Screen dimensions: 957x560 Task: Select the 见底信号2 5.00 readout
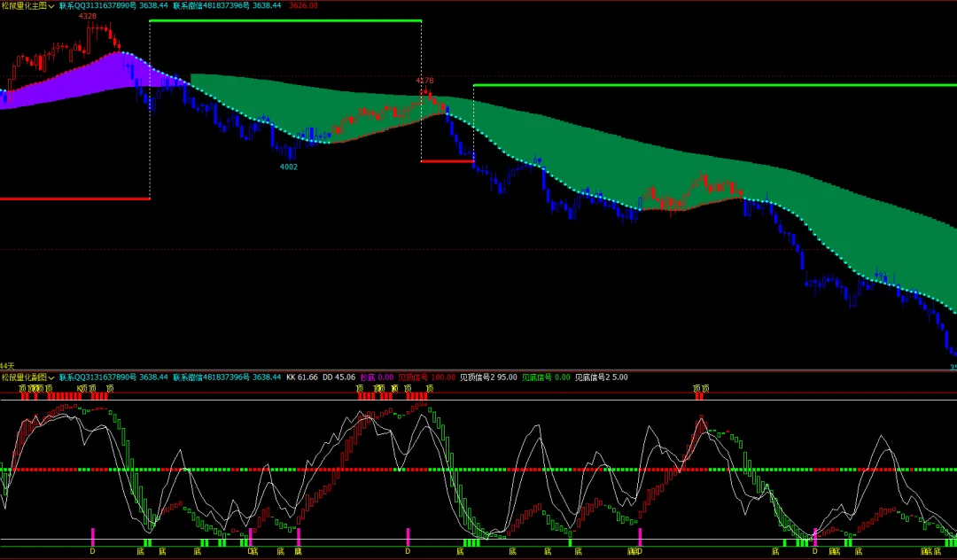pyautogui.click(x=601, y=377)
